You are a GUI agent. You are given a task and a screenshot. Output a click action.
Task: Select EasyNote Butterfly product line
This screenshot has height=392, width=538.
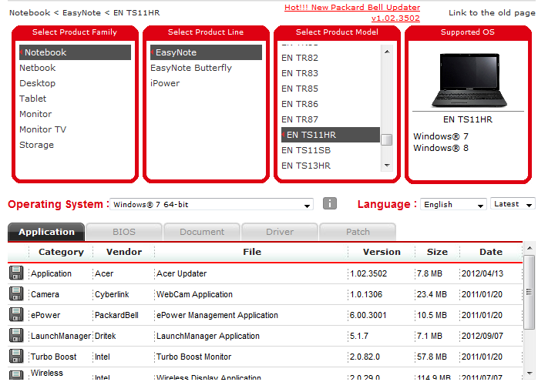pyautogui.click(x=191, y=68)
